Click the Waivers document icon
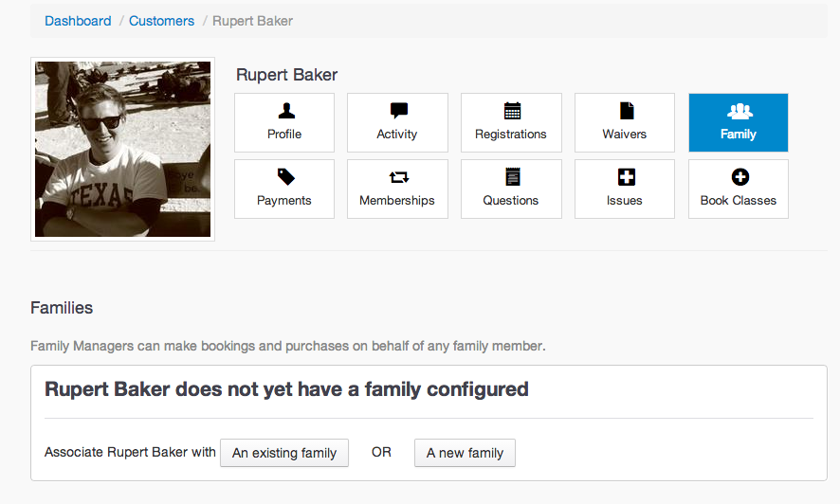Viewport: 840px width, 504px height. pos(627,111)
